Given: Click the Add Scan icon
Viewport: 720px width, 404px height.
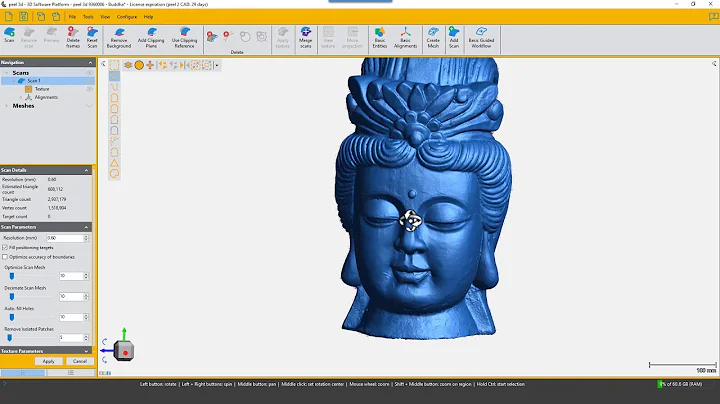Looking at the screenshot, I should (x=454, y=32).
